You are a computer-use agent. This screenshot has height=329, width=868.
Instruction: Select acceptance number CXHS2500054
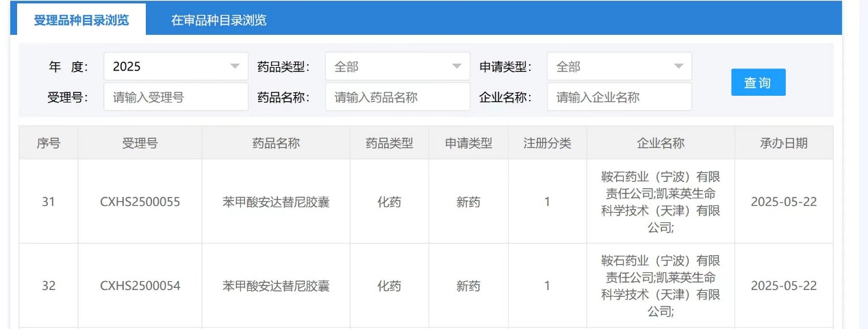[140, 286]
